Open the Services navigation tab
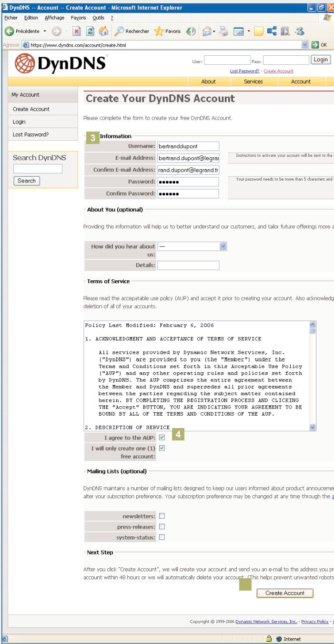This screenshot has height=644, width=334. pyautogui.click(x=253, y=82)
